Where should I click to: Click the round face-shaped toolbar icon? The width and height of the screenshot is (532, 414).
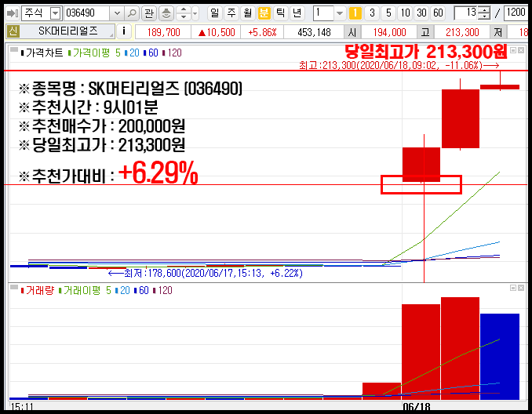[166, 13]
